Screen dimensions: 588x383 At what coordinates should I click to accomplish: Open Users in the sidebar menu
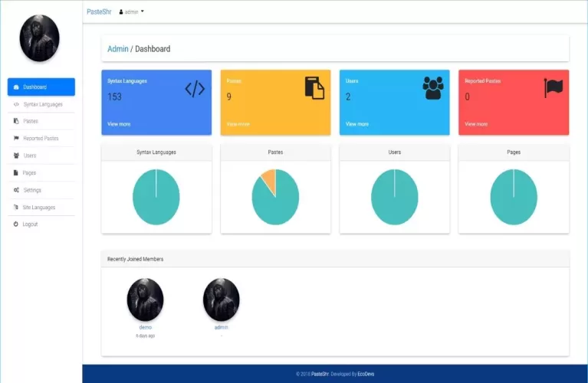click(29, 155)
